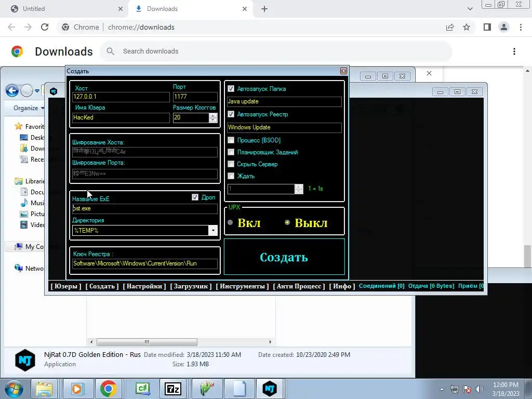Click the Ключ Реестра input field
This screenshot has height=399, width=532.
(145, 263)
